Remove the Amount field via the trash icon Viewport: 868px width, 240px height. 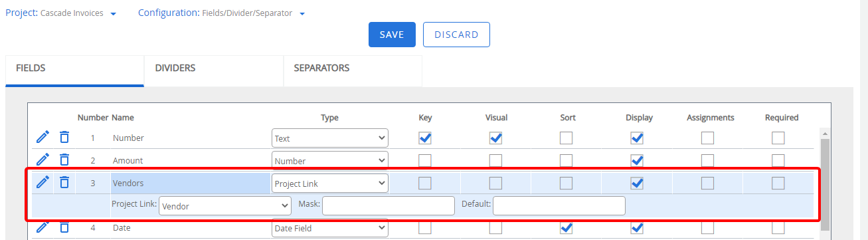64,160
